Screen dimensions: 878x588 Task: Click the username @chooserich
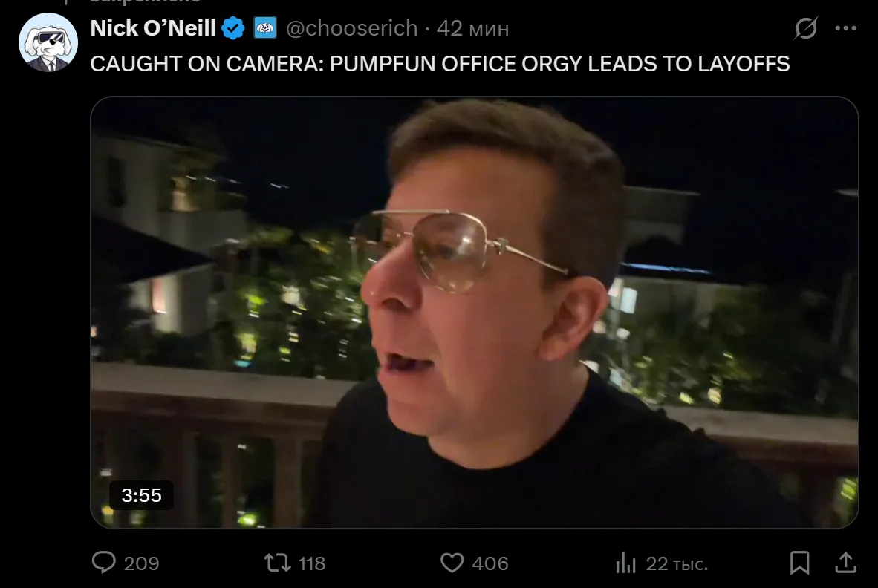(353, 28)
